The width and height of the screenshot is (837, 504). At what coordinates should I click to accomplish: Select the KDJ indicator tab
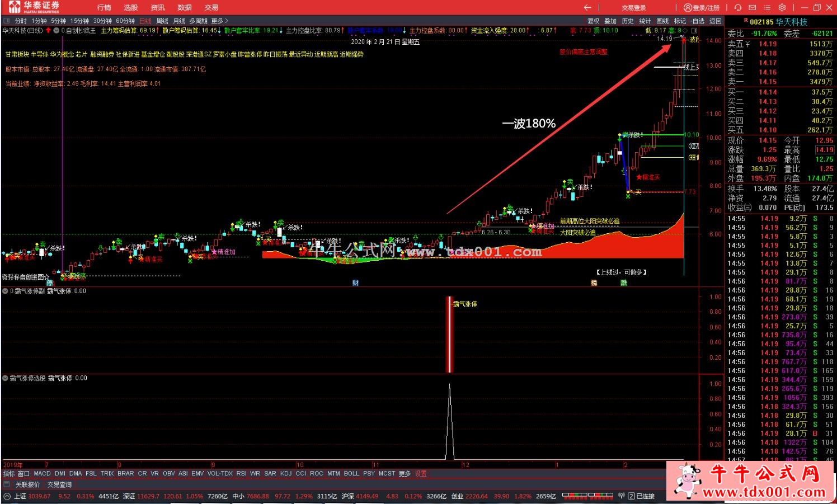coord(286,473)
